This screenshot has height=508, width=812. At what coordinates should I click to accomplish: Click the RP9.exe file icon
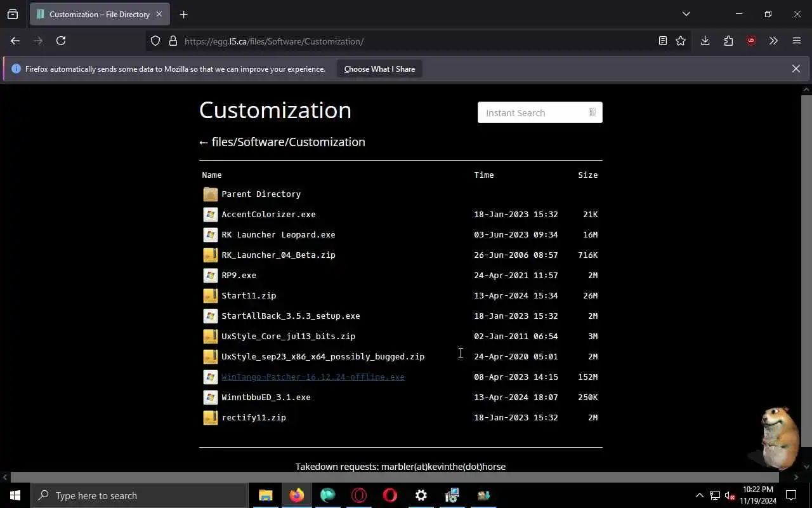[211, 275]
